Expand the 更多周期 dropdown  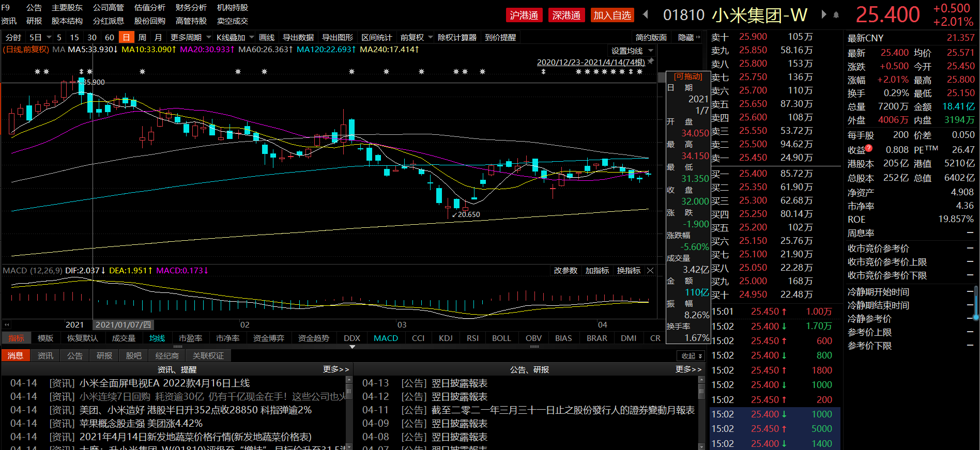[x=209, y=37]
